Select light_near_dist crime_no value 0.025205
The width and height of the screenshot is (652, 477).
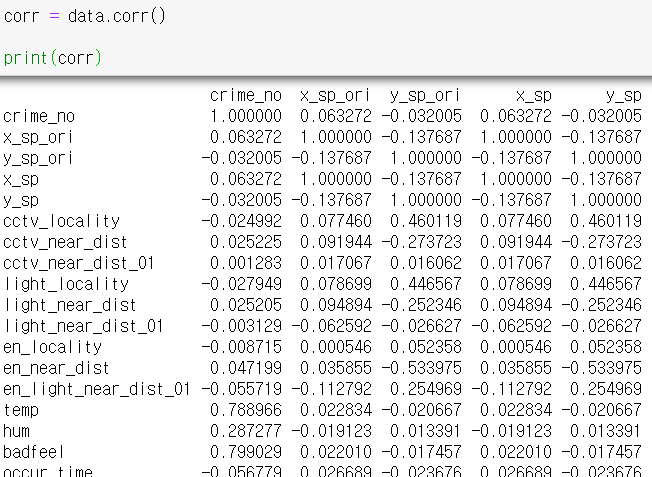click(x=246, y=305)
